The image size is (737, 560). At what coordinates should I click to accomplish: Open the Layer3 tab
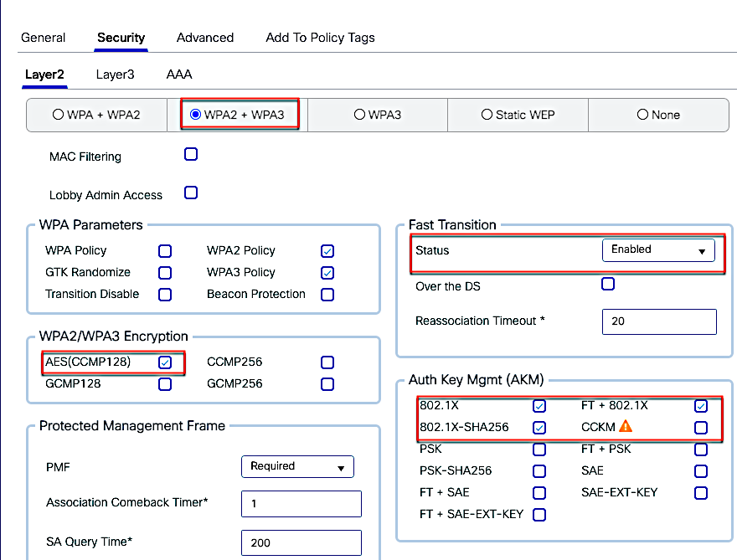(x=115, y=74)
